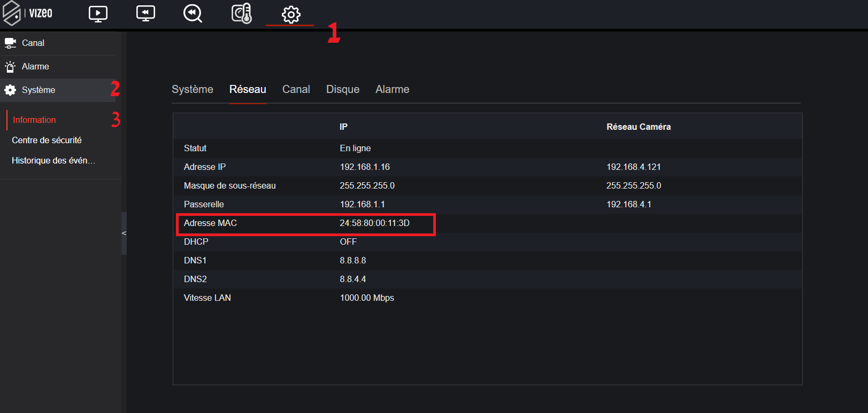Open the thermal camera temperature icon
The image size is (868, 413).
(x=241, y=14)
